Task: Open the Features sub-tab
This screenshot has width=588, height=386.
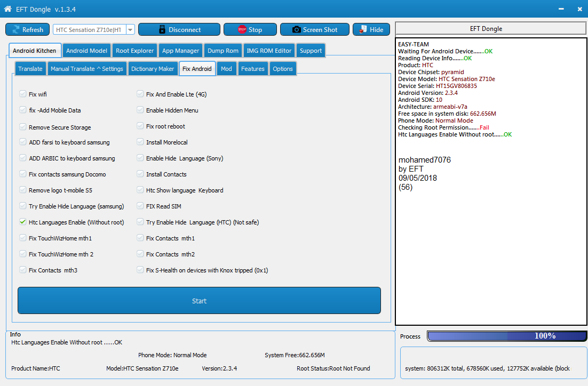Action: (x=253, y=69)
